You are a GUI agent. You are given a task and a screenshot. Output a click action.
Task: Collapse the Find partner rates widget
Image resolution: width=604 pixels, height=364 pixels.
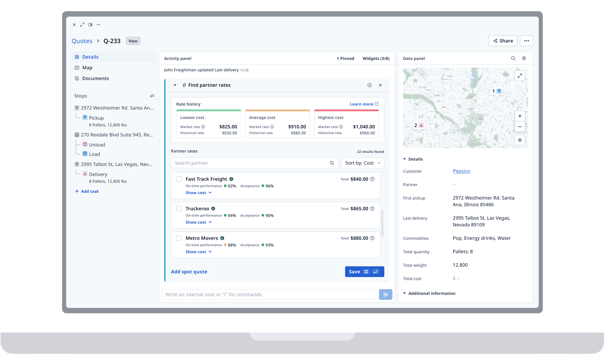pos(175,85)
